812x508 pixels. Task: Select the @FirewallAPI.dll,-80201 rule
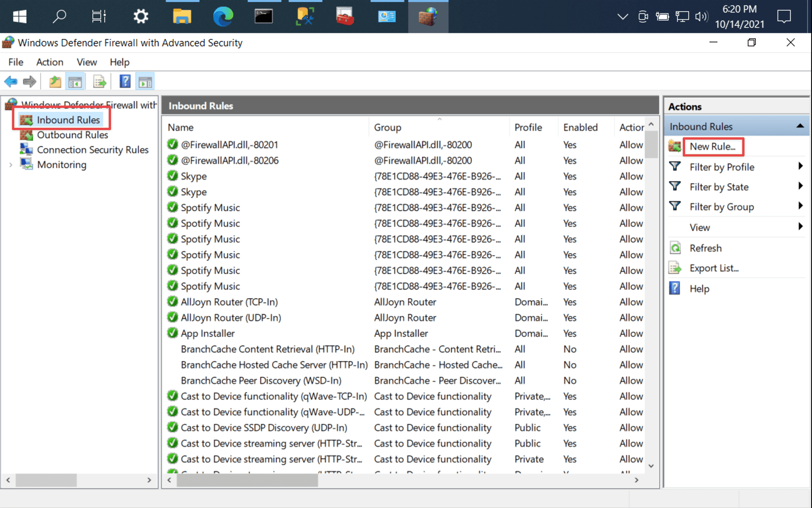click(x=229, y=145)
